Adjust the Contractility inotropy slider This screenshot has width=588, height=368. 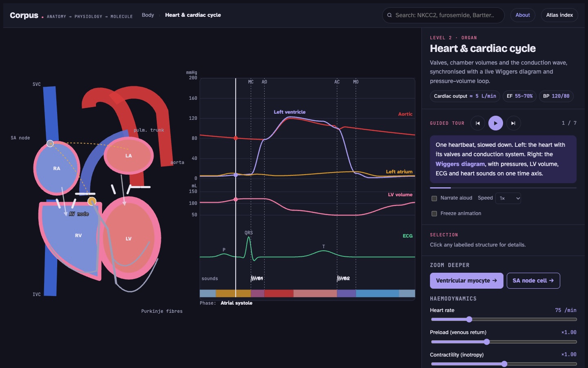click(x=504, y=364)
